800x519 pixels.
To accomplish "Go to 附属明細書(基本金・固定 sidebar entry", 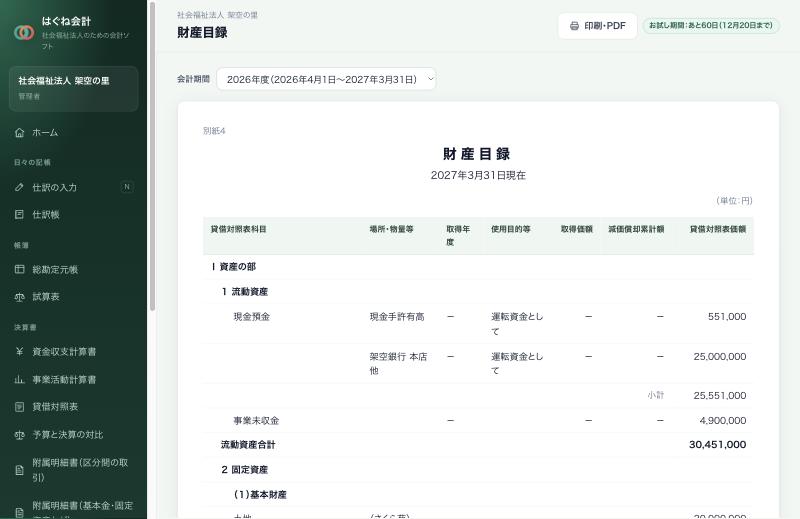I will coord(73,507).
